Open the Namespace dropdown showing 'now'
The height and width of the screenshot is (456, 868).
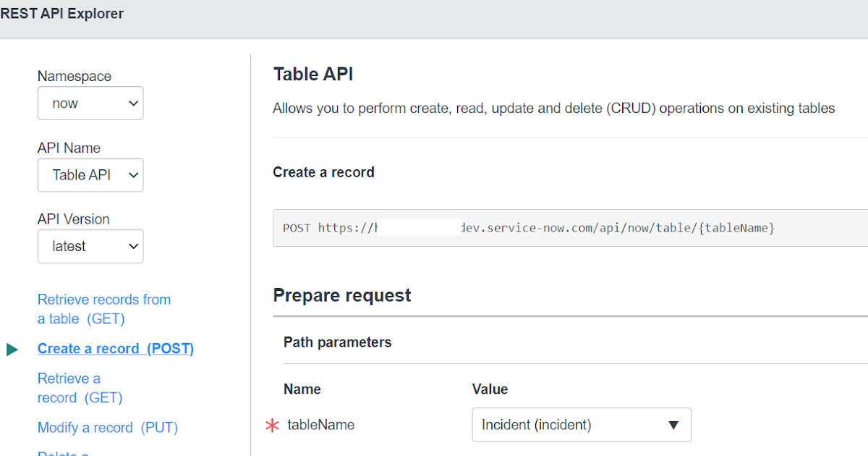(x=90, y=103)
